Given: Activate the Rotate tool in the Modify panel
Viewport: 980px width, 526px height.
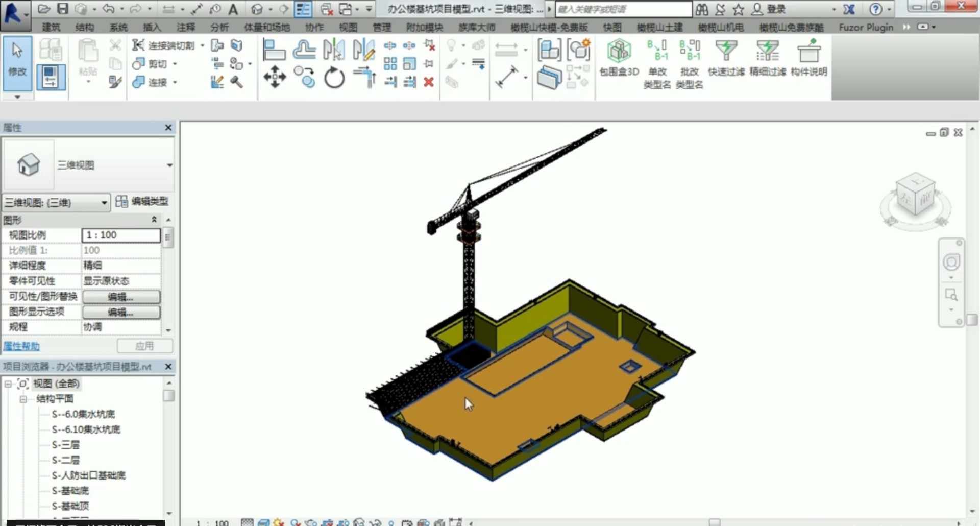Looking at the screenshot, I should point(334,78).
